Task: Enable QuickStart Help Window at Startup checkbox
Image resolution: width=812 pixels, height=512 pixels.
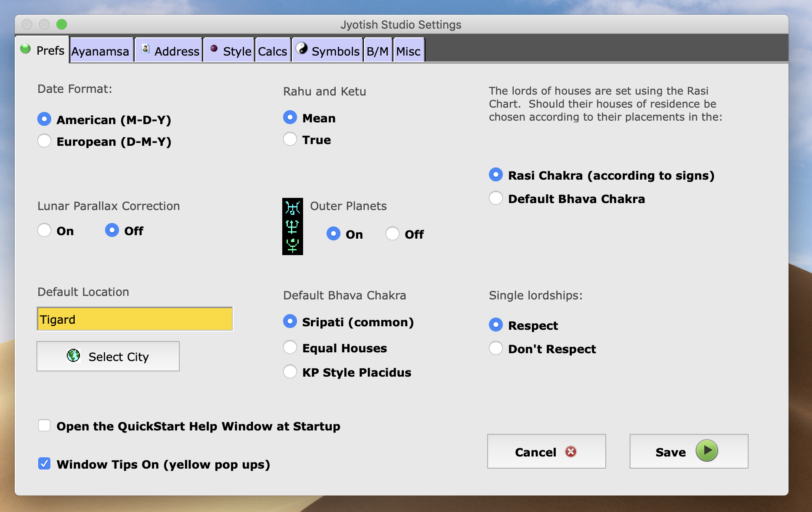Action: tap(44, 426)
